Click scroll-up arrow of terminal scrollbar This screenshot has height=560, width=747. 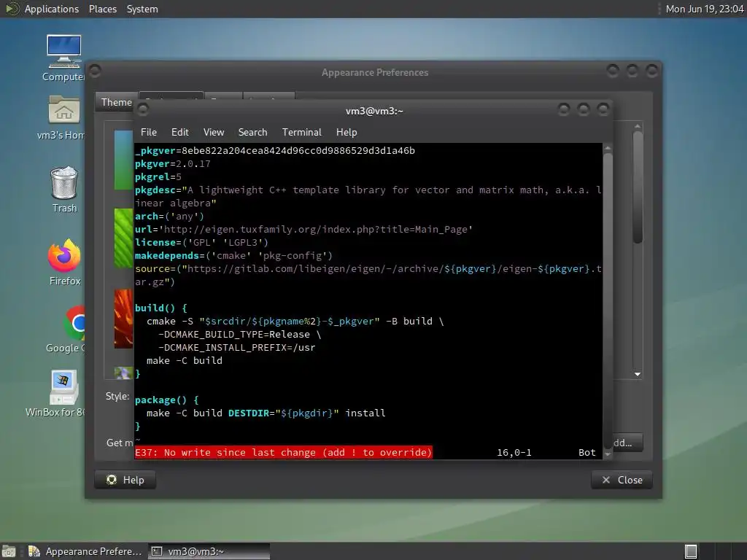tap(608, 148)
